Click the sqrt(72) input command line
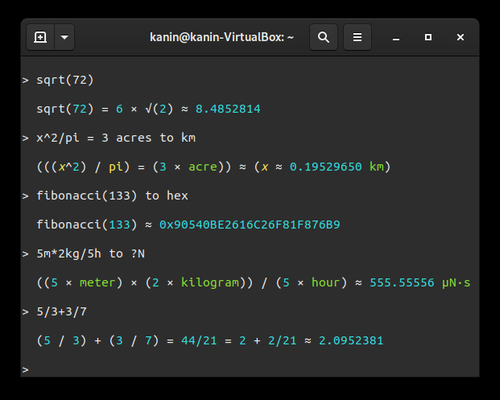 pyautogui.click(x=65, y=80)
